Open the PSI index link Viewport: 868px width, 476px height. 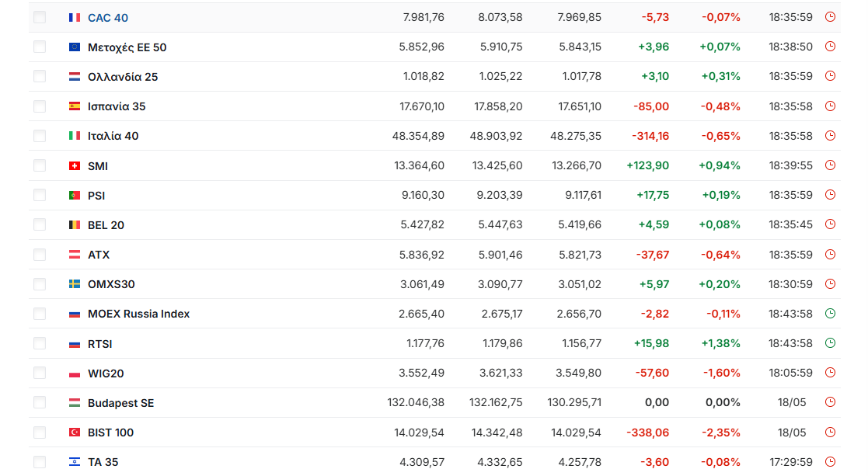click(96, 196)
